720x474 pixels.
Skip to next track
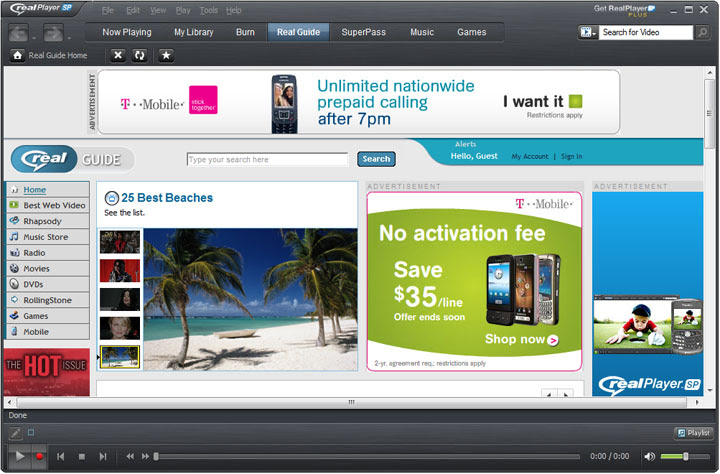coord(103,457)
